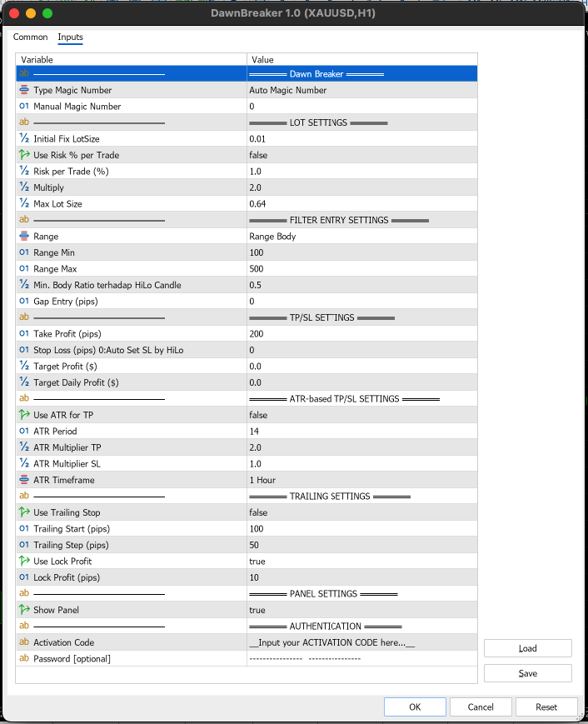Edit the Range Max value 500
The image size is (588, 724).
pos(361,268)
